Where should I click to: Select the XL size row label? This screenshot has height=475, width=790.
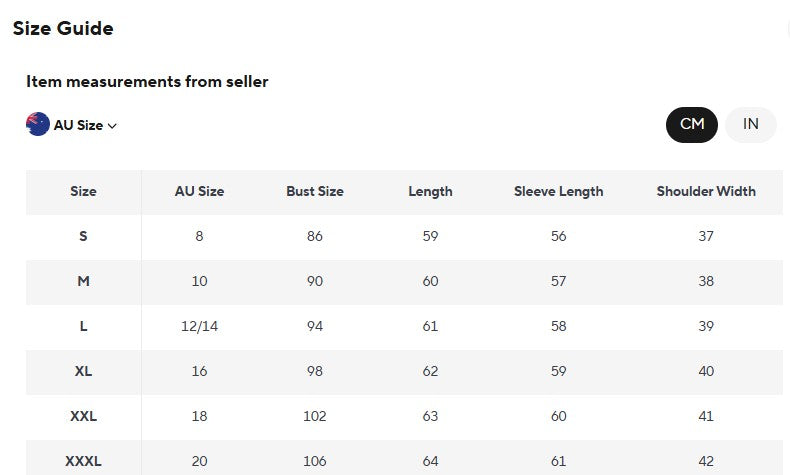click(x=83, y=371)
